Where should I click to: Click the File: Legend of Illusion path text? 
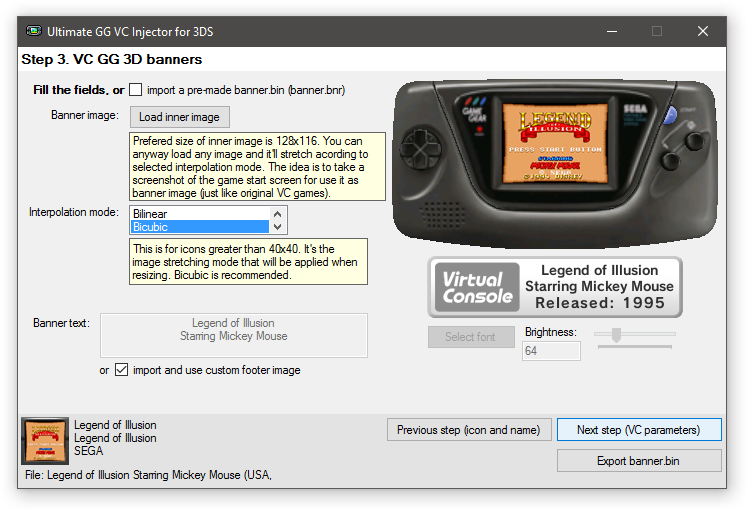coord(148,475)
